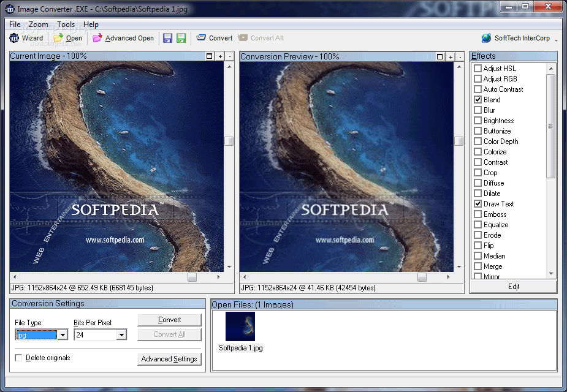The image size is (567, 392).
Task: Zoom in on Conversion Preview with plus
Action: (451, 56)
